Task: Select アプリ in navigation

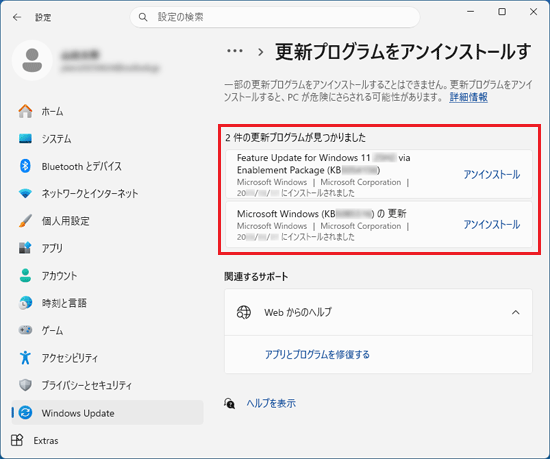Action: pyautogui.click(x=107, y=248)
